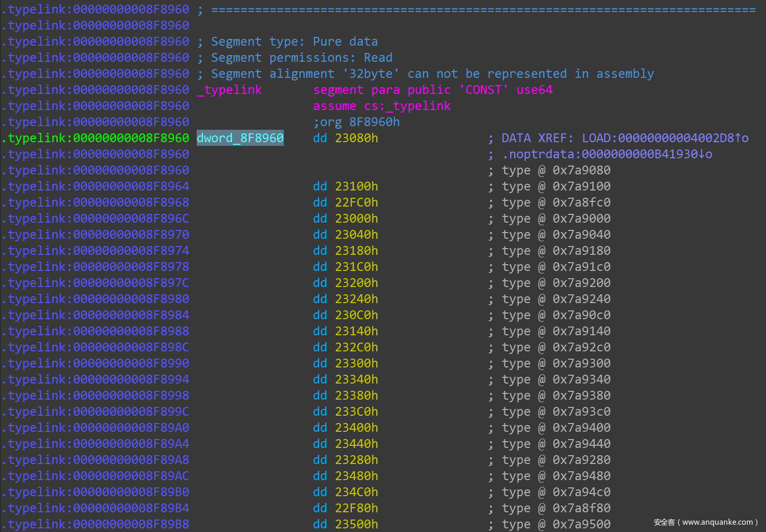This screenshot has width=766, height=532.
Task: Click the 'Segment permissions: Read' comment
Action: click(301, 58)
